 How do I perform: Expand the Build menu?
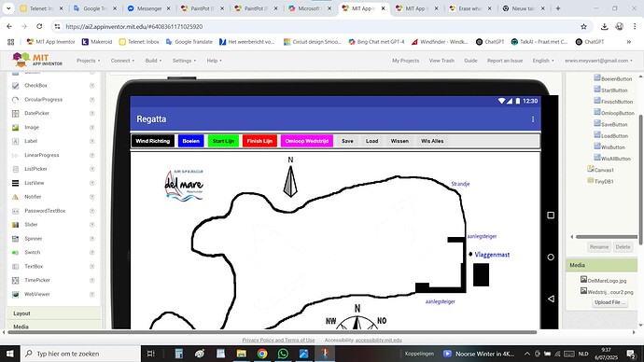tap(153, 61)
